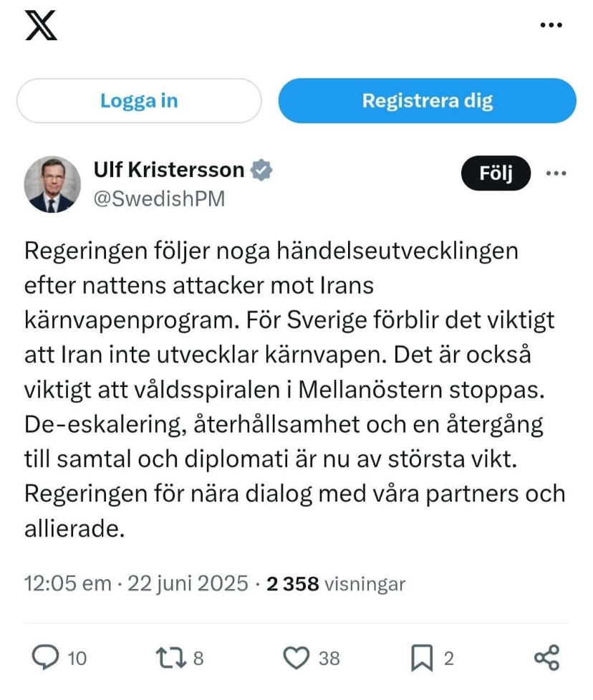Like the post with the heart icon
The height and width of the screenshot is (700, 593).
coord(296,658)
